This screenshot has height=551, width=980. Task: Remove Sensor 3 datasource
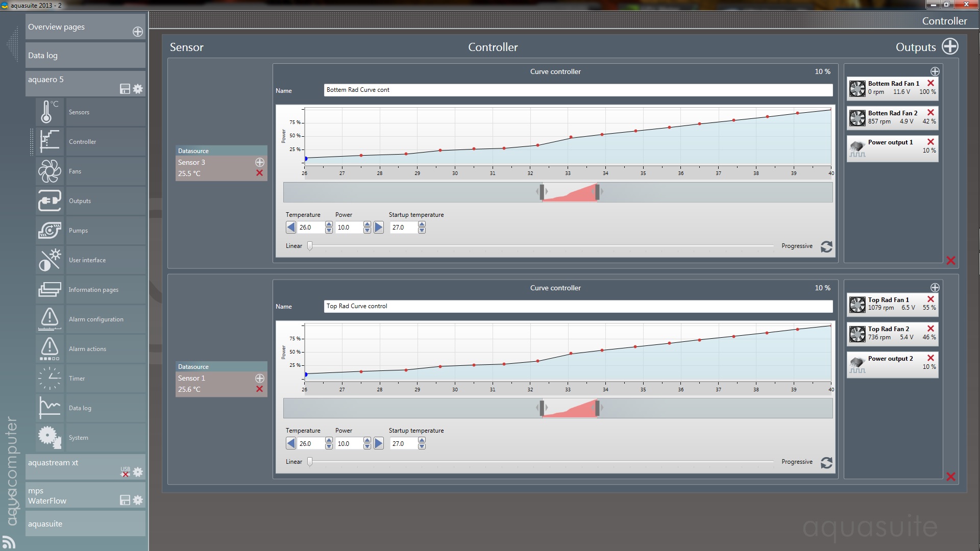[x=259, y=173]
